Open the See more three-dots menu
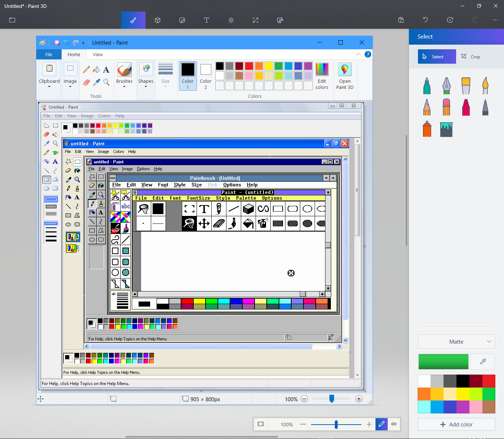Viewport: 504px width, 439px height. pos(495,20)
